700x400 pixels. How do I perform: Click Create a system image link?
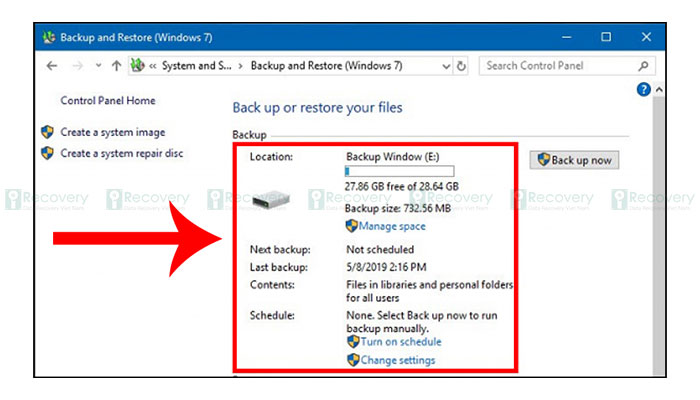tap(113, 132)
